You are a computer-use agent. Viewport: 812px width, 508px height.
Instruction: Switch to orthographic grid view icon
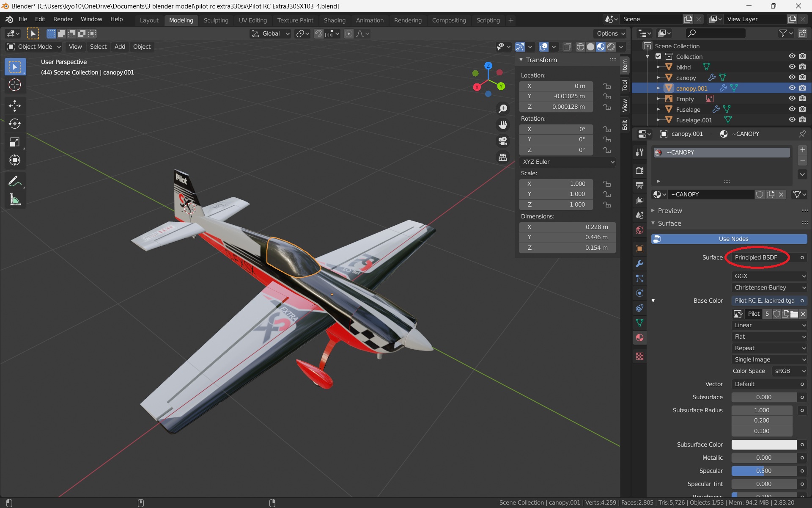point(503,157)
